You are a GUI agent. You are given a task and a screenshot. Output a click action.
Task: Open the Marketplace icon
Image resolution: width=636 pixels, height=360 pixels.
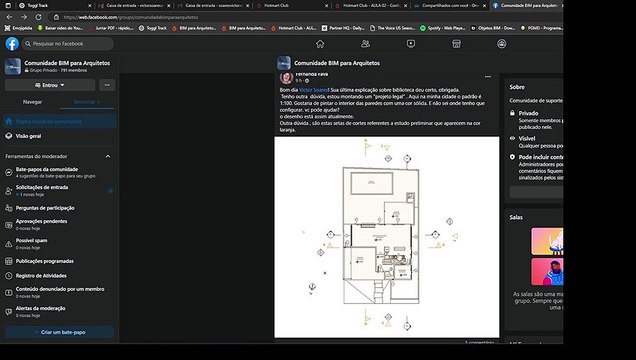coord(456,44)
